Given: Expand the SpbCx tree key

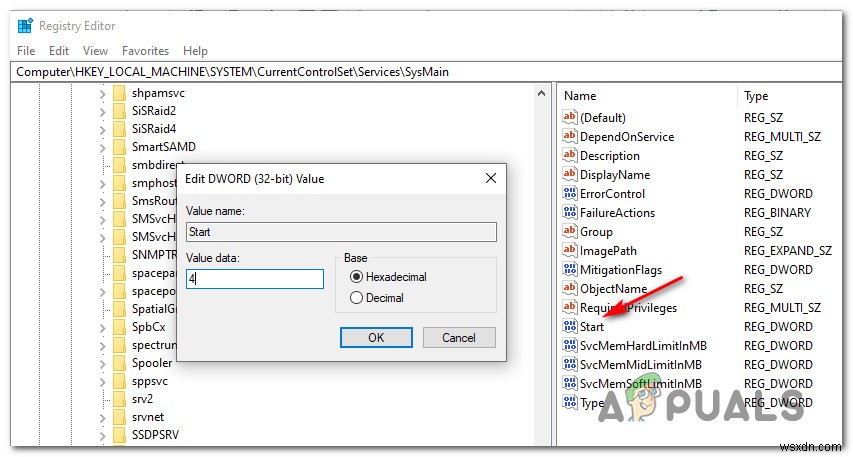Looking at the screenshot, I should pyautogui.click(x=102, y=328).
